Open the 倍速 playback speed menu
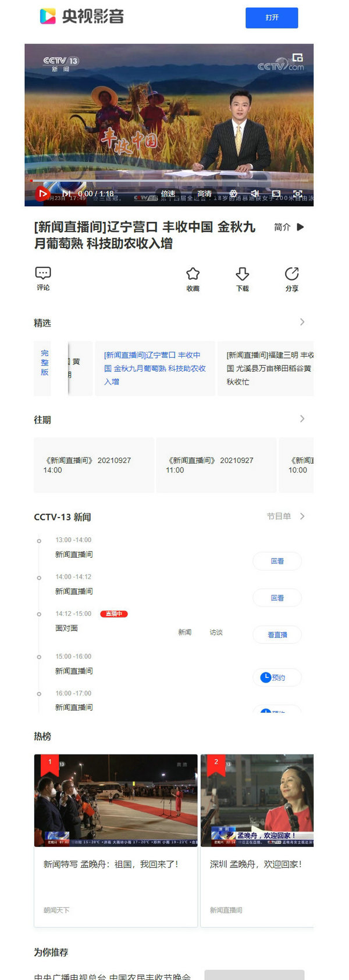The height and width of the screenshot is (980, 349). pyautogui.click(x=168, y=193)
